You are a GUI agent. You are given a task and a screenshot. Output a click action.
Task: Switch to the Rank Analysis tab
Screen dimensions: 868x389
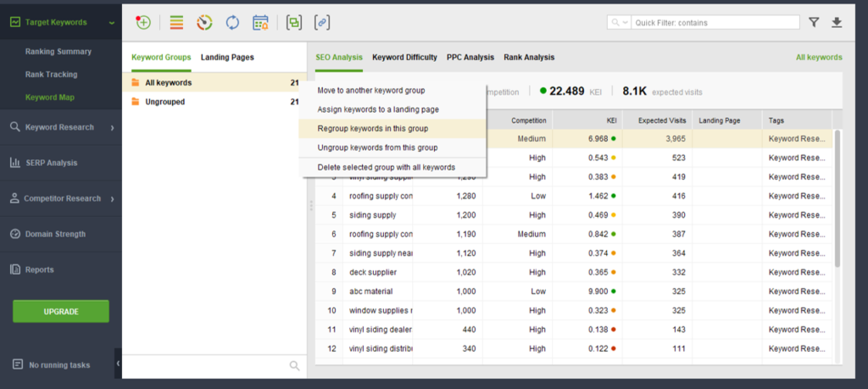pos(529,57)
